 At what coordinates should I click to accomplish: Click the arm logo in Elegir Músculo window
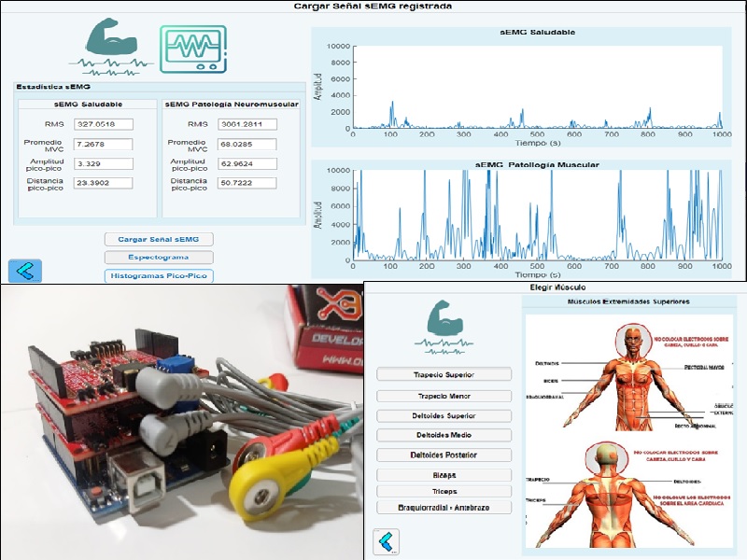444,328
